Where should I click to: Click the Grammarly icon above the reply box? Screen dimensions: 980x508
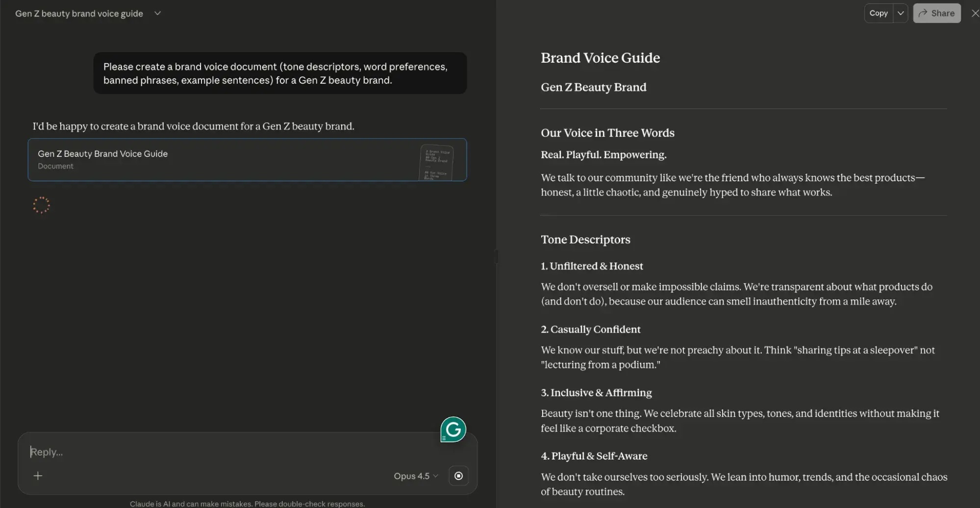[x=452, y=429]
